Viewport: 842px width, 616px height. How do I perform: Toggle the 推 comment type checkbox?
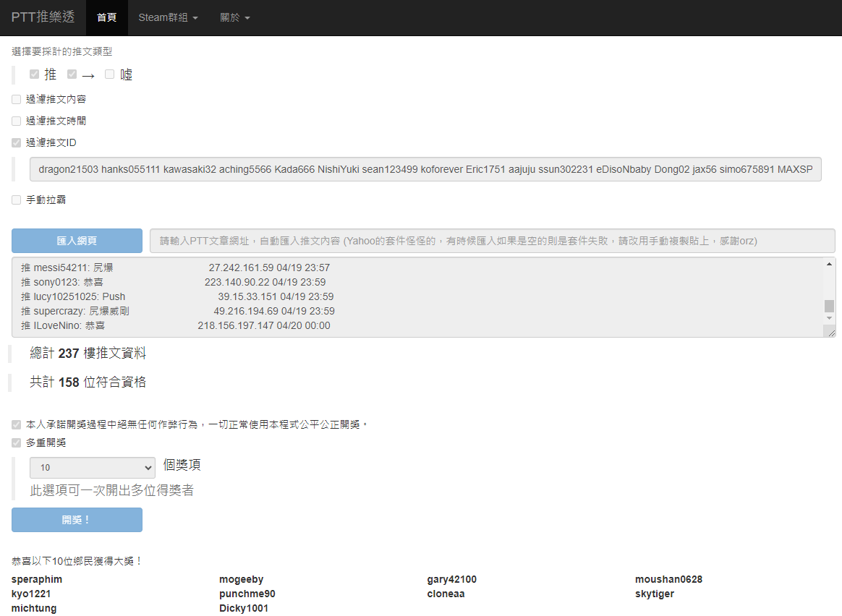coord(35,74)
